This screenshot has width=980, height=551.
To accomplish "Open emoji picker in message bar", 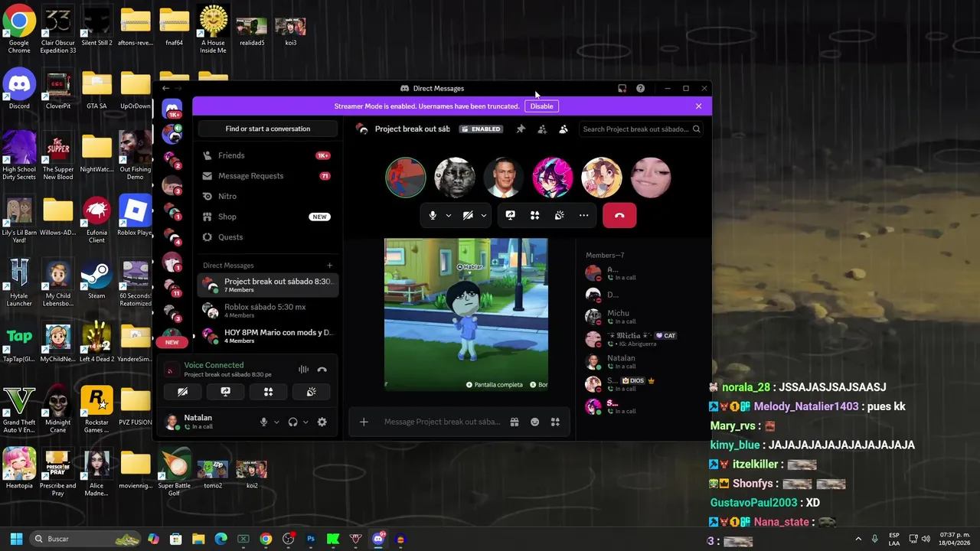I will click(x=535, y=422).
